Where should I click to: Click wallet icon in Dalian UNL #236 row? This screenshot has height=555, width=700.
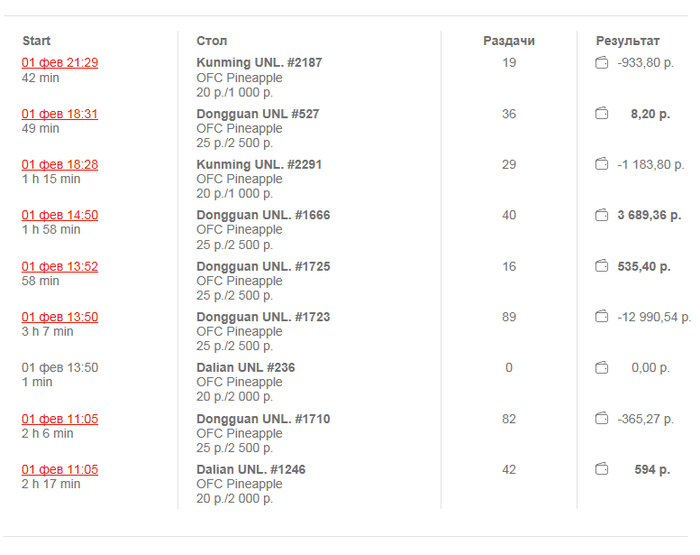click(x=602, y=368)
